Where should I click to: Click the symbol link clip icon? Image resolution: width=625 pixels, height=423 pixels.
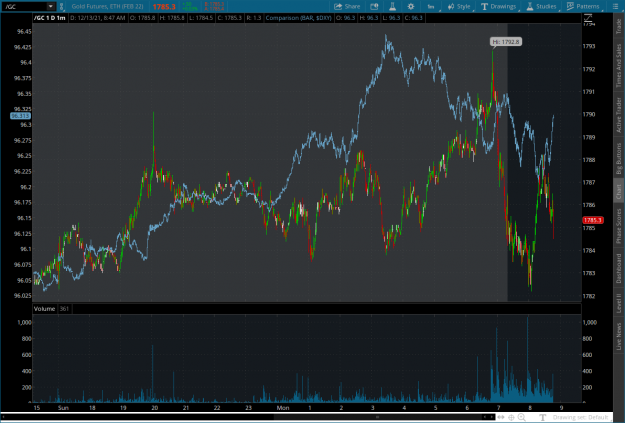pyautogui.click(x=62, y=6)
